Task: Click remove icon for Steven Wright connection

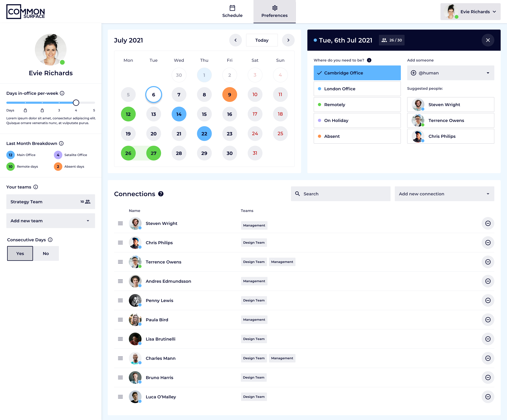Action: (488, 223)
